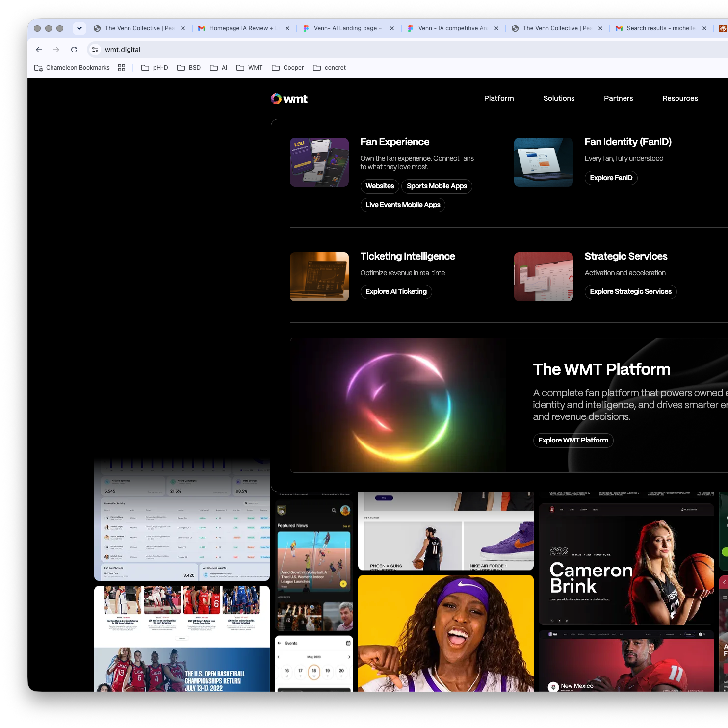The width and height of the screenshot is (728, 728).
Task: Click the Fan Experience thumbnail image
Action: point(319,162)
